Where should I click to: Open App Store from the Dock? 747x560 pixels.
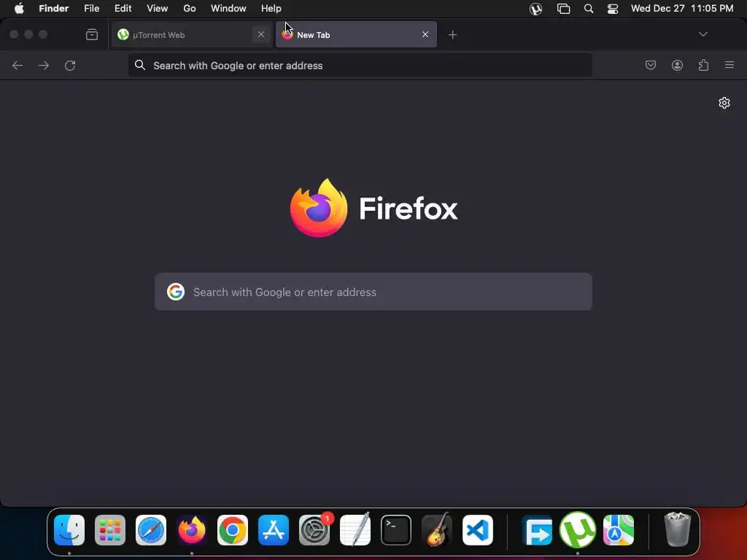[274, 530]
